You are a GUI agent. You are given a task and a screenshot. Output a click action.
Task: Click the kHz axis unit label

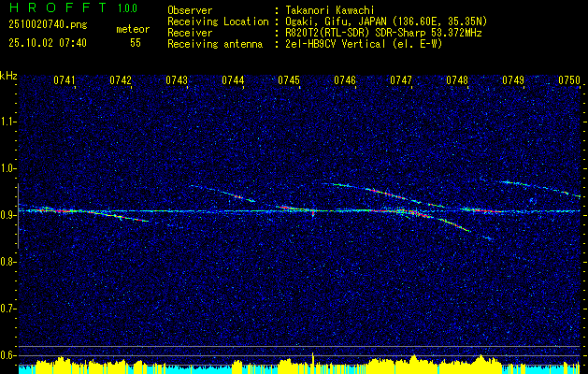pyautogui.click(x=8, y=76)
